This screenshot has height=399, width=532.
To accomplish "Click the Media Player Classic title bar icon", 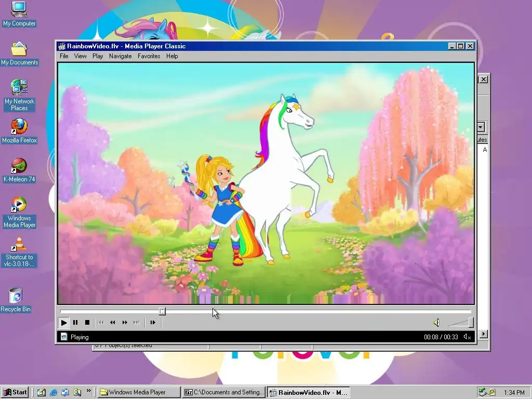I will (62, 46).
